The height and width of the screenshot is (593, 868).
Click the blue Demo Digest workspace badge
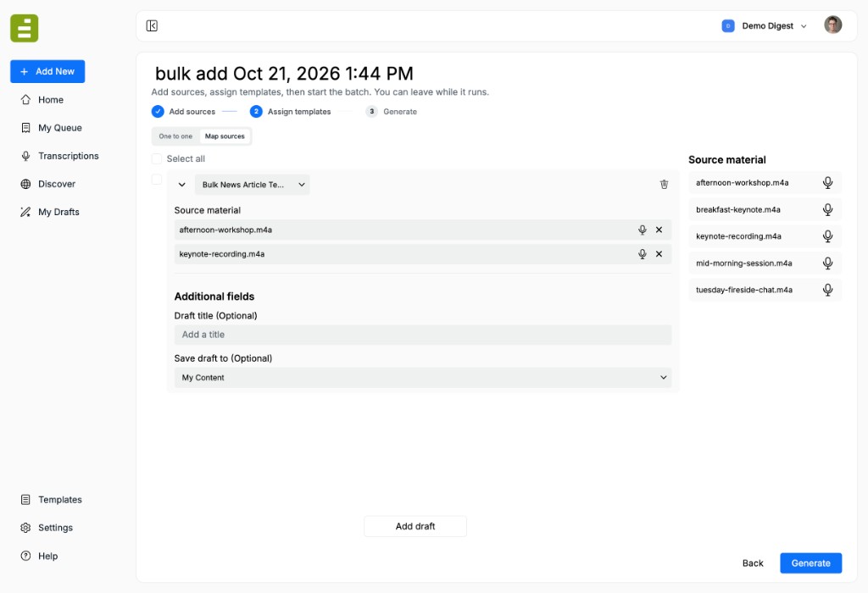tap(728, 26)
